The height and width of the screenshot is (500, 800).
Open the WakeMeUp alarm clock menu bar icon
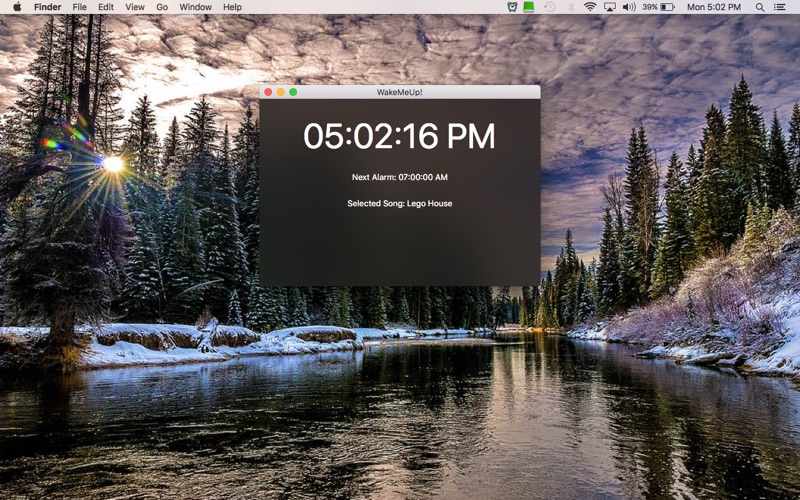(x=512, y=7)
